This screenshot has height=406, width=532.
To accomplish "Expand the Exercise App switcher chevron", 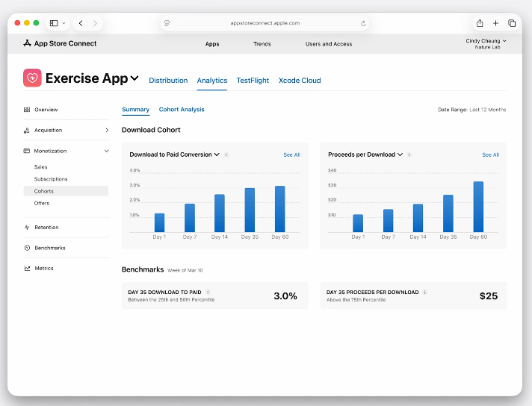I will tap(134, 78).
